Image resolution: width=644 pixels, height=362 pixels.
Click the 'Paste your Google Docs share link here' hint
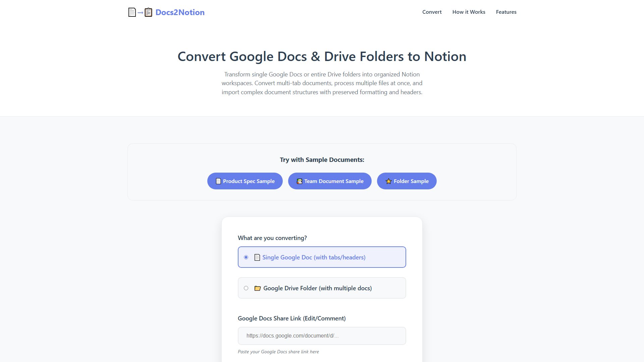tap(278, 352)
